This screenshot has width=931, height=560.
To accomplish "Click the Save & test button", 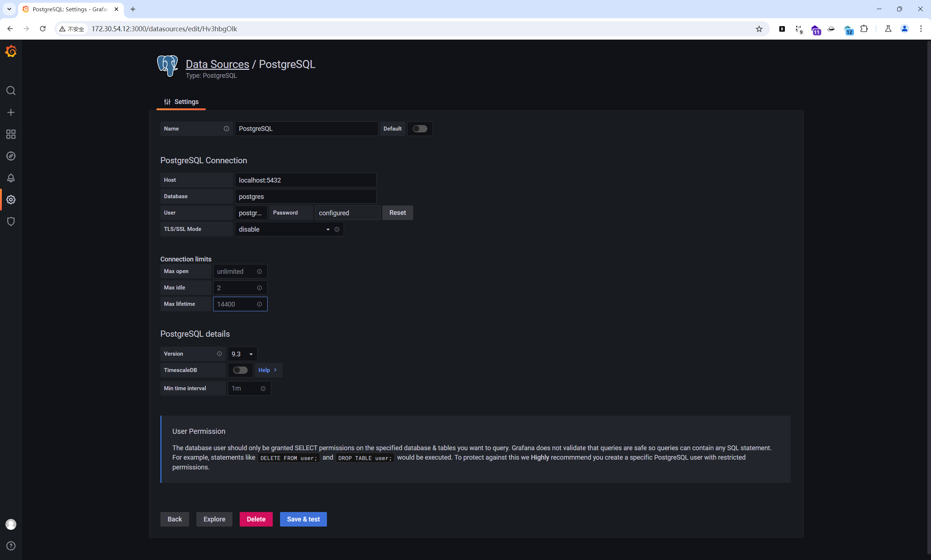I will (303, 519).
